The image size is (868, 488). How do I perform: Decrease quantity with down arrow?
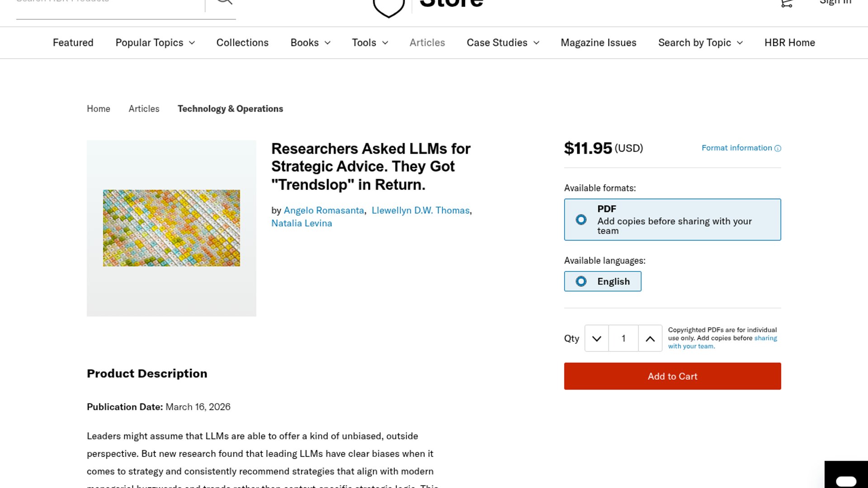[x=596, y=338]
